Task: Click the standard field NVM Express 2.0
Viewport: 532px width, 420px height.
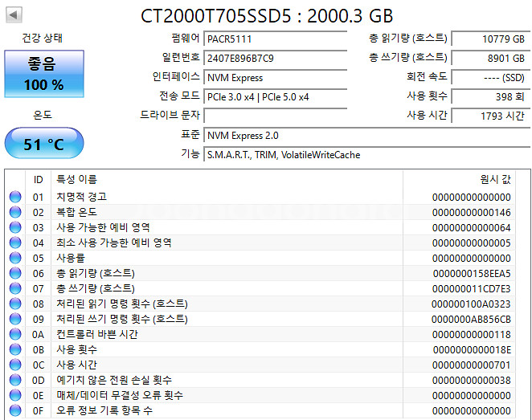Action: [366, 136]
